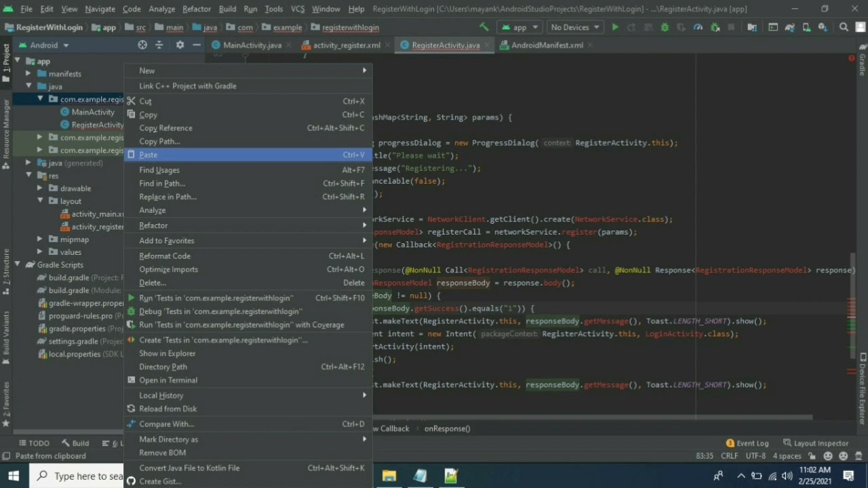Viewport: 868px width, 488px height.
Task: Click the locate-target crosshair icon in Project panel
Action: tap(142, 45)
